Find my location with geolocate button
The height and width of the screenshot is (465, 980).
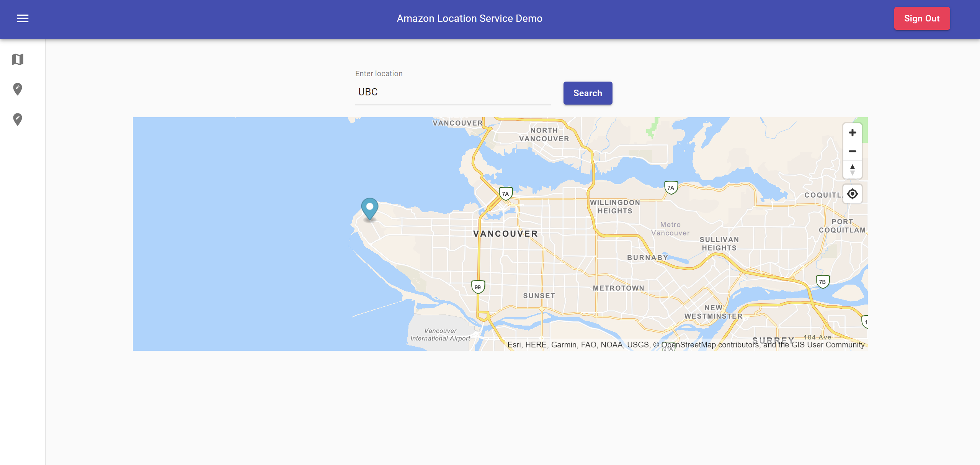click(x=852, y=194)
